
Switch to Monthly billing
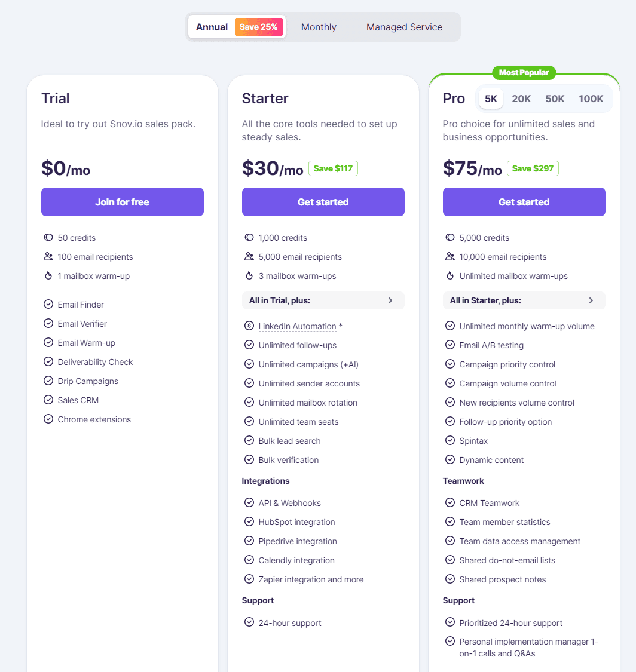(319, 27)
